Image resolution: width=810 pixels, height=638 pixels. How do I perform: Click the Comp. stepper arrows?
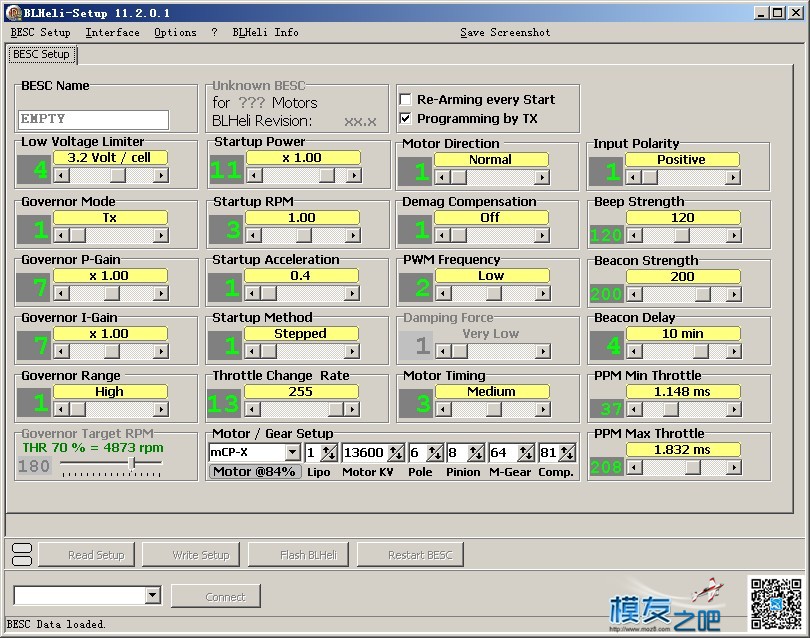(567, 453)
